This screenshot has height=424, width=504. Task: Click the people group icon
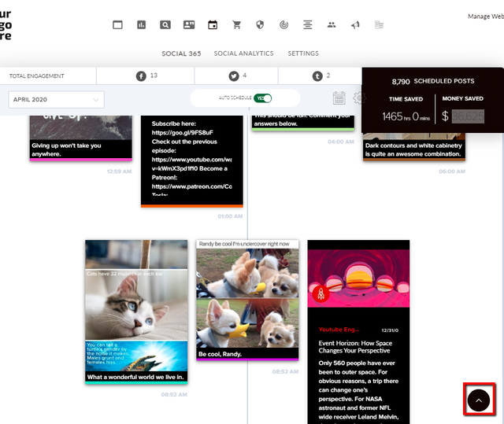332,24
